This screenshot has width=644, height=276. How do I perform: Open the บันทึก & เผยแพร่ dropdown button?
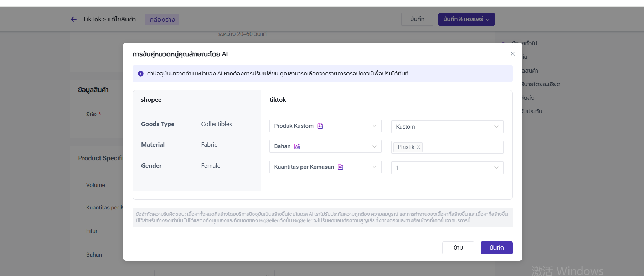pos(466,19)
